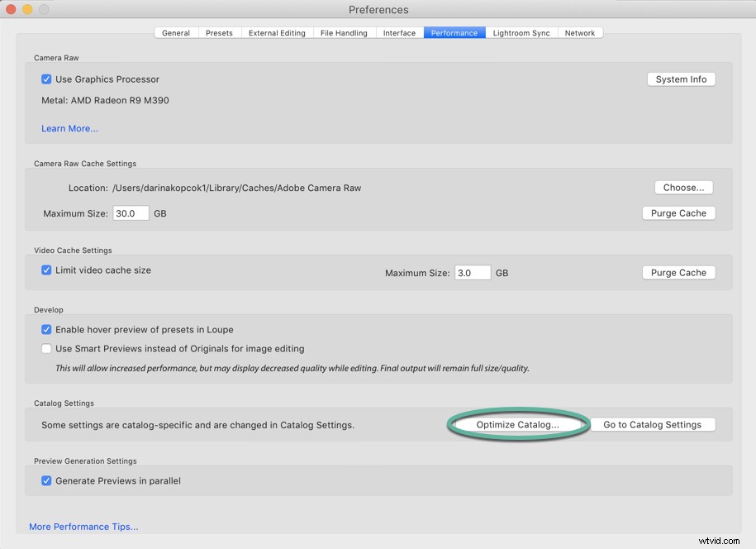
Task: Open the Interface preferences tab
Action: 399,32
